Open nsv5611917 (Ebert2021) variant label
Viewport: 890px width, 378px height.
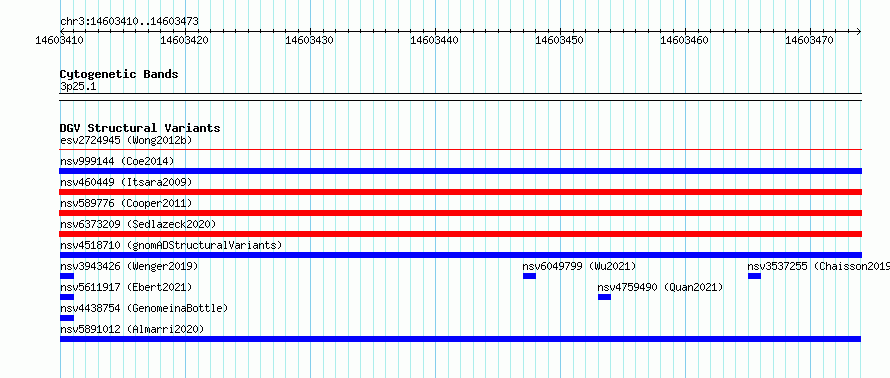pyautogui.click(x=126, y=287)
